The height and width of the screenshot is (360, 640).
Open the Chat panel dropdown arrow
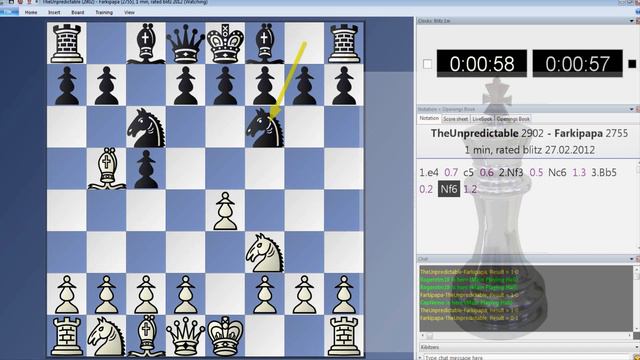(x=631, y=259)
